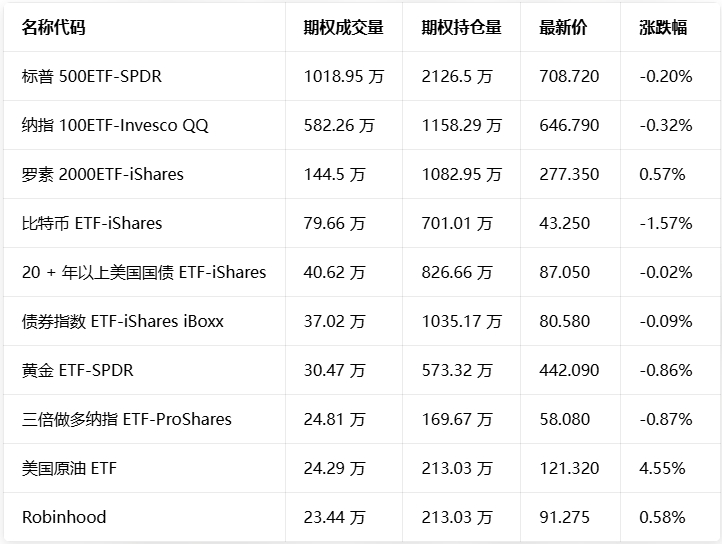Sort by 期权成交量 column header
Screen dimensions: 722x544
click(343, 27)
